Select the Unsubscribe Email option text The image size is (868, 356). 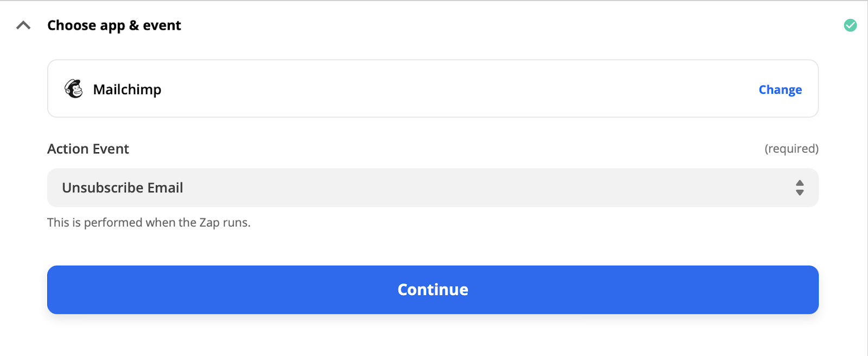123,187
